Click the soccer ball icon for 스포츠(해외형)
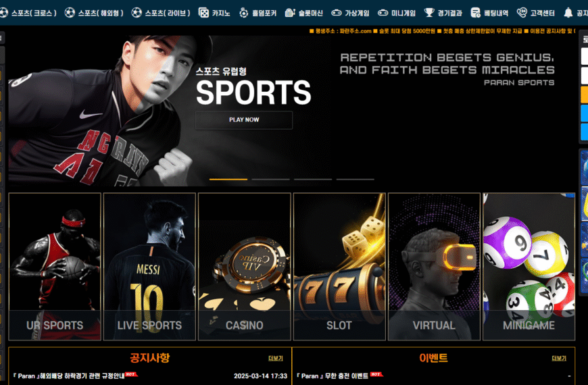The width and height of the screenshot is (588, 385). click(x=70, y=13)
